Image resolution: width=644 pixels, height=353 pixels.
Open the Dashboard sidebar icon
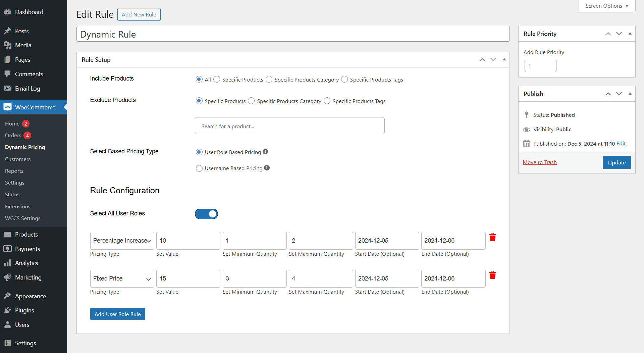pyautogui.click(x=8, y=12)
